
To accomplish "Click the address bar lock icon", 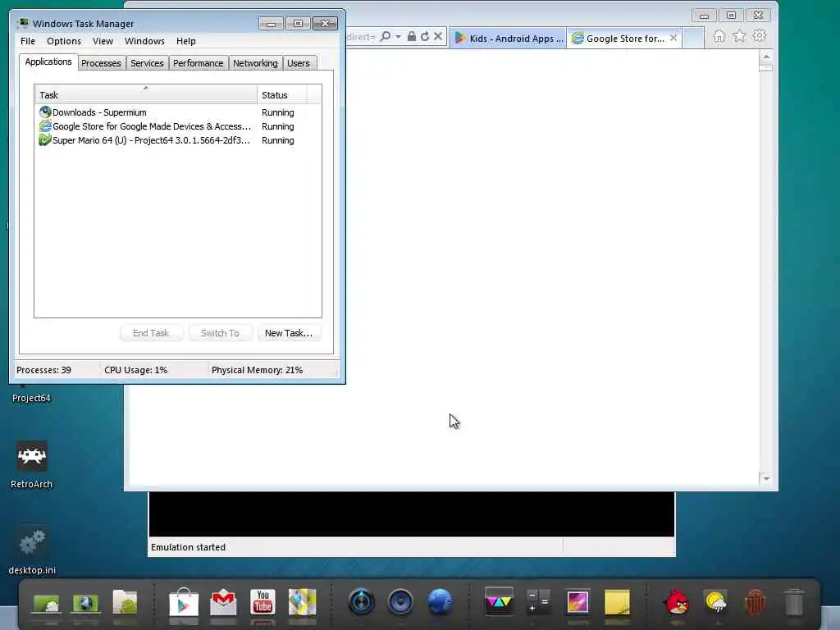I will [412, 36].
